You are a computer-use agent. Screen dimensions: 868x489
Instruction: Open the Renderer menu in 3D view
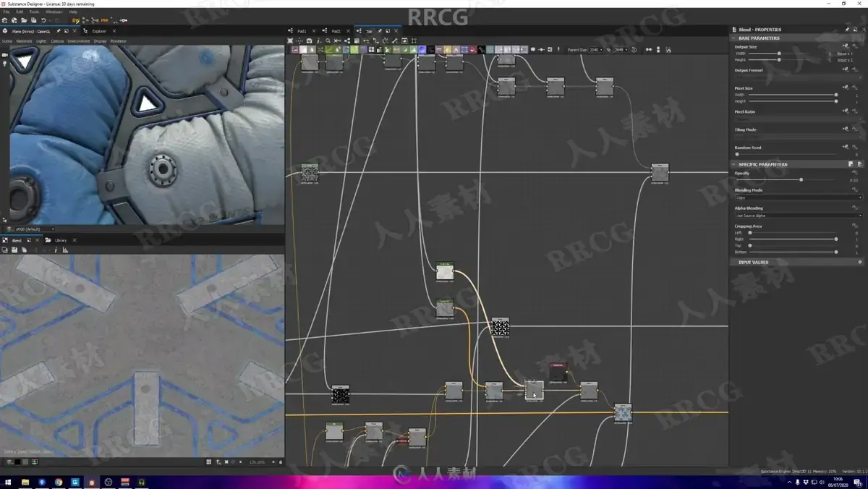pyautogui.click(x=118, y=41)
